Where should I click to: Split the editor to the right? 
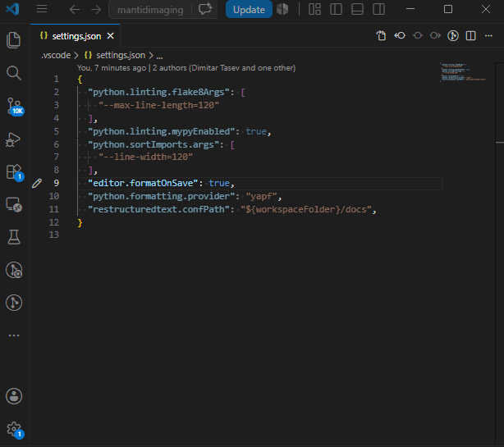pyautogui.click(x=470, y=35)
